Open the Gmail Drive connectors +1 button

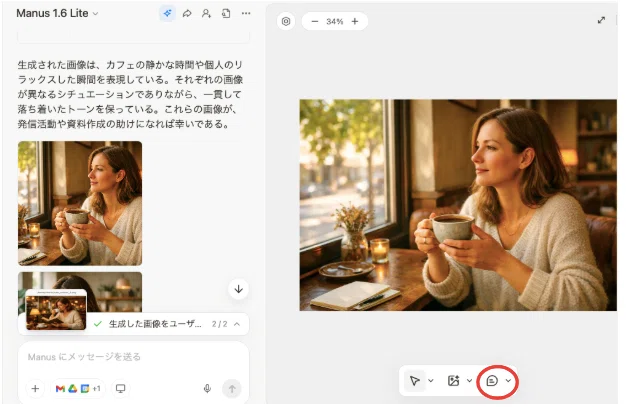[78, 388]
